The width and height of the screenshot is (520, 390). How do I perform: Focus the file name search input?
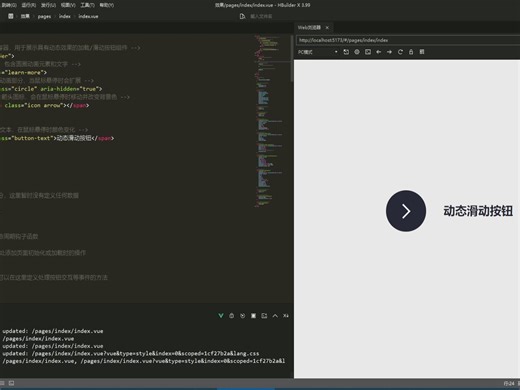[261, 16]
